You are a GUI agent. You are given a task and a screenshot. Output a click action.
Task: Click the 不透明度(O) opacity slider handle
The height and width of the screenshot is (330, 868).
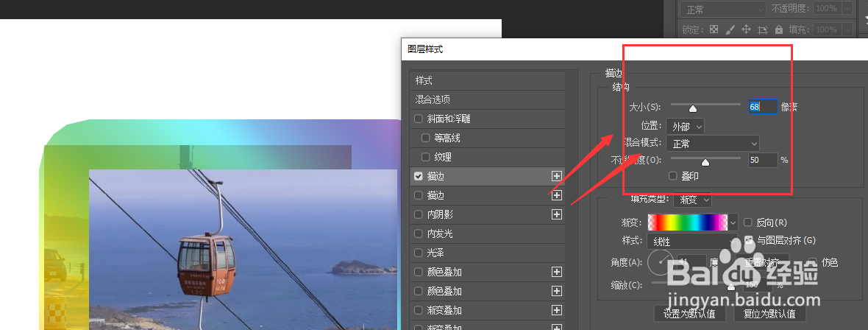click(x=705, y=163)
